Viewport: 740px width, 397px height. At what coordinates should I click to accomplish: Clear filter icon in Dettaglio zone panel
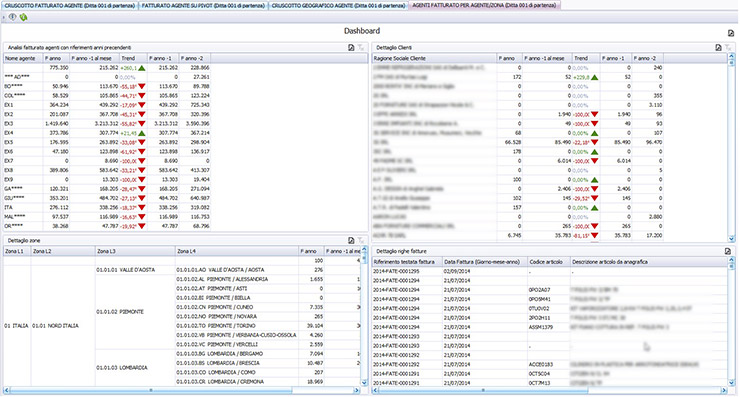(361, 240)
